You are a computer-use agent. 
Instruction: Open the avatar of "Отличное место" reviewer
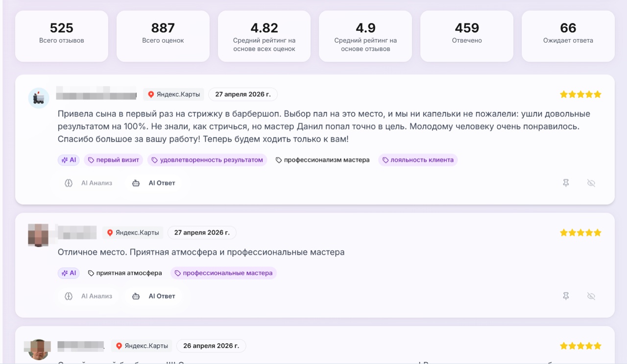[x=39, y=235]
